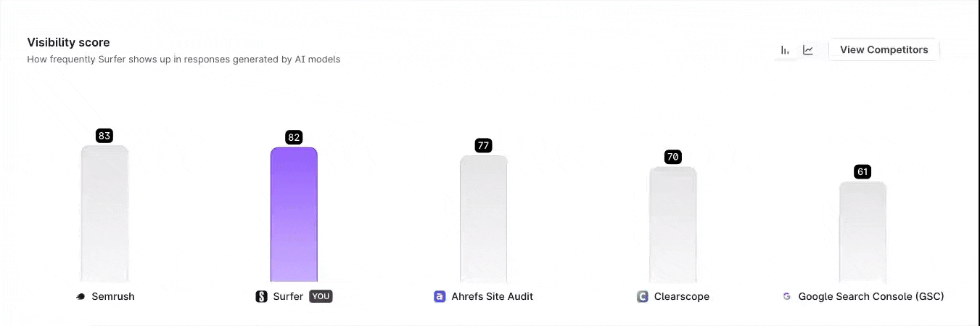Click the Google Search Console logo
Image resolution: width=980 pixels, height=326 pixels.
(x=786, y=296)
